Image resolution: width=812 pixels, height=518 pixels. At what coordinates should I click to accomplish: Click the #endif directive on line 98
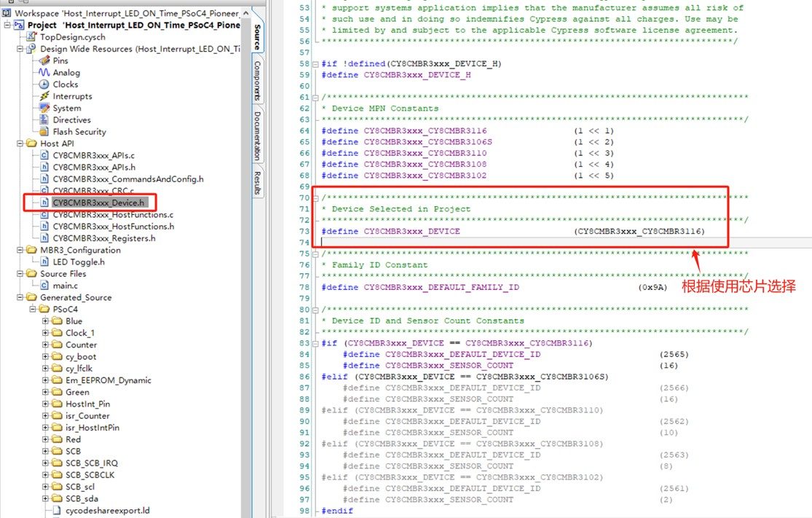click(x=337, y=511)
